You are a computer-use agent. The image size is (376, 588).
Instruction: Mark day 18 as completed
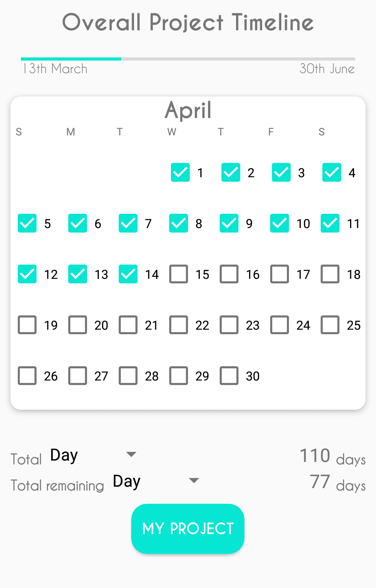point(330,274)
